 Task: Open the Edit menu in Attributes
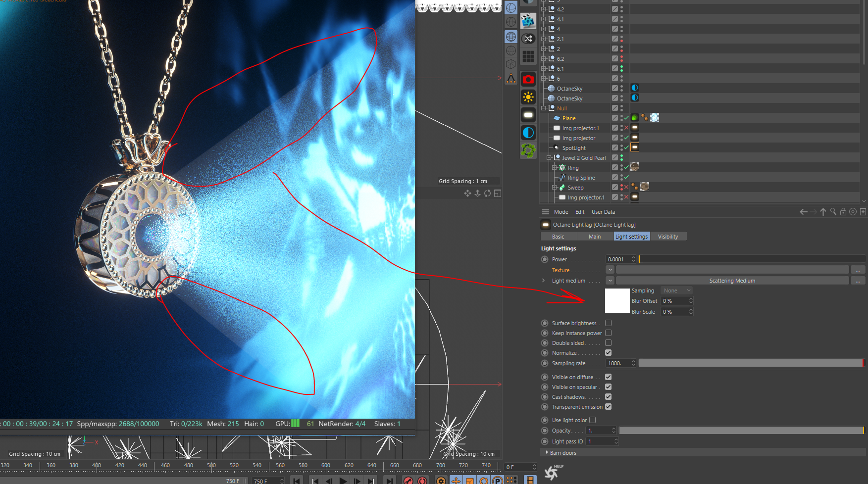580,212
